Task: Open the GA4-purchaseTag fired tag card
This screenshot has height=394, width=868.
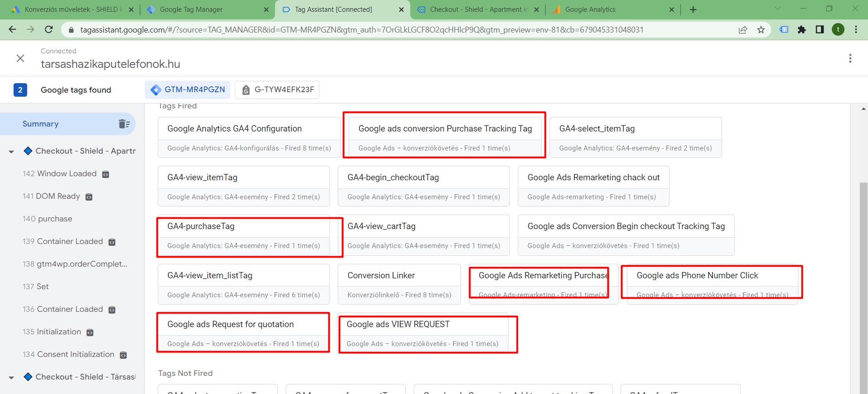Action: tap(243, 235)
